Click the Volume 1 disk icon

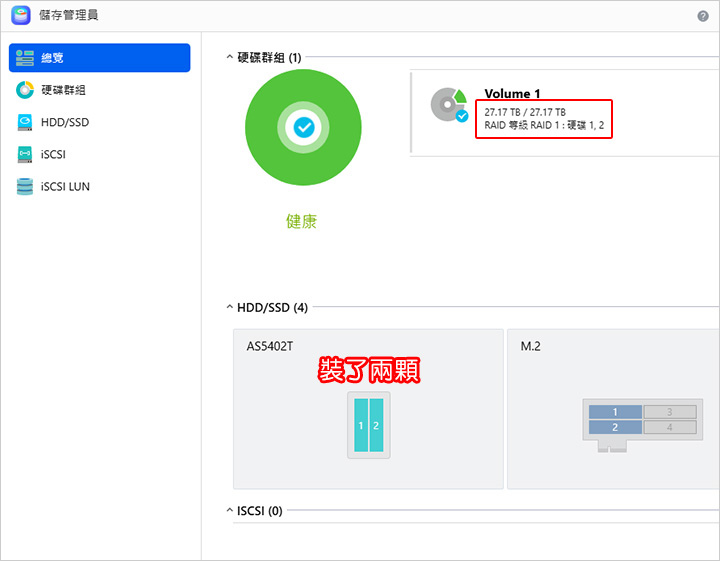coord(449,105)
